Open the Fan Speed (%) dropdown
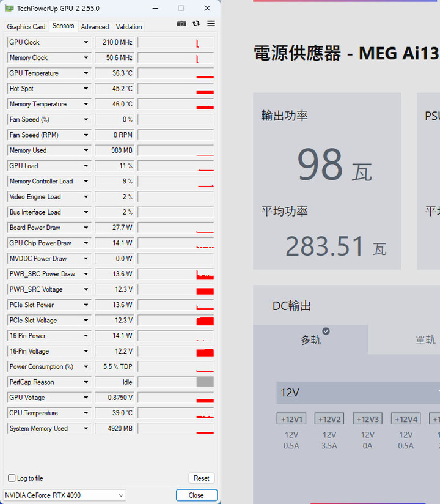The image size is (440, 504). coord(86,119)
